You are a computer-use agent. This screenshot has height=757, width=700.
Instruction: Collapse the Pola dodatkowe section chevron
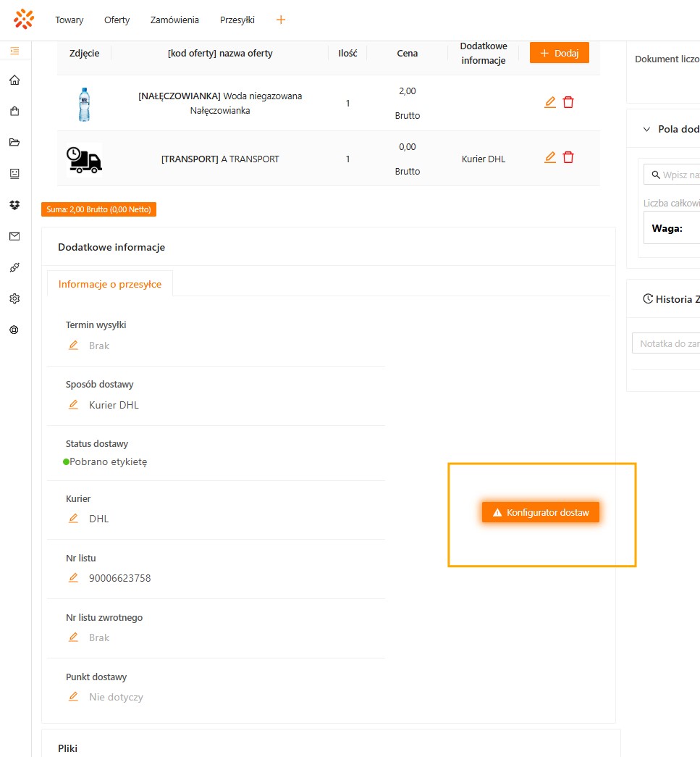647,129
